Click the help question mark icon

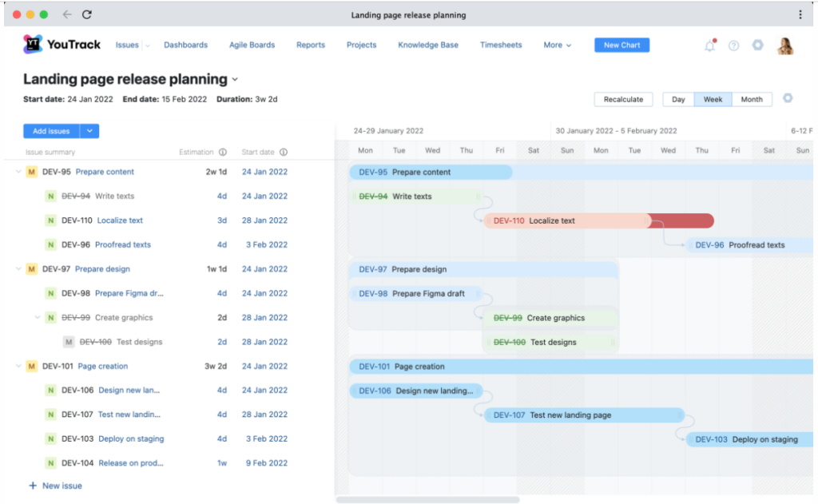[733, 46]
